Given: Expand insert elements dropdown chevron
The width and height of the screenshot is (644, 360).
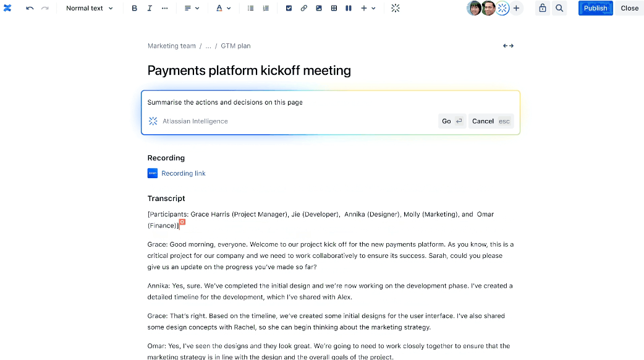Looking at the screenshot, I should tap(373, 8).
